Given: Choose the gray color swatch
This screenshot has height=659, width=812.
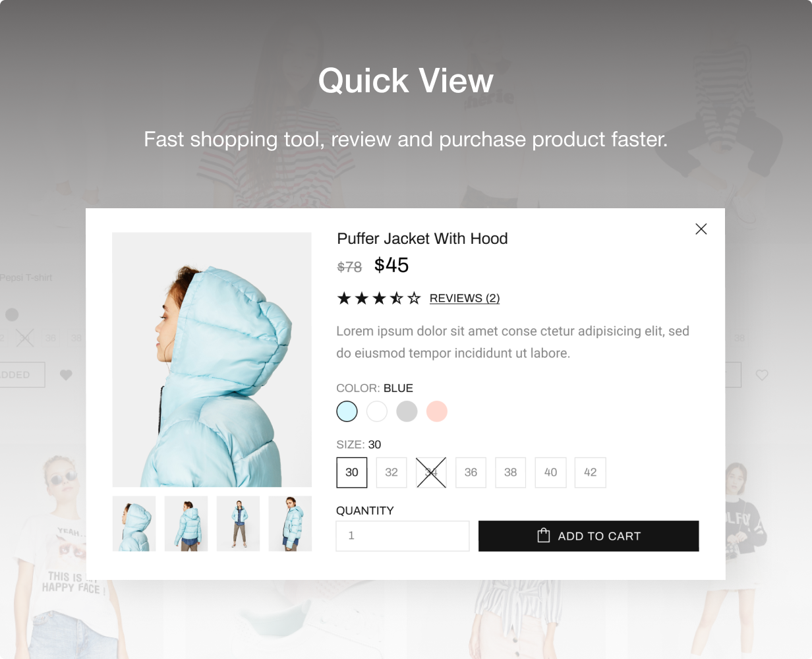Looking at the screenshot, I should (x=407, y=411).
